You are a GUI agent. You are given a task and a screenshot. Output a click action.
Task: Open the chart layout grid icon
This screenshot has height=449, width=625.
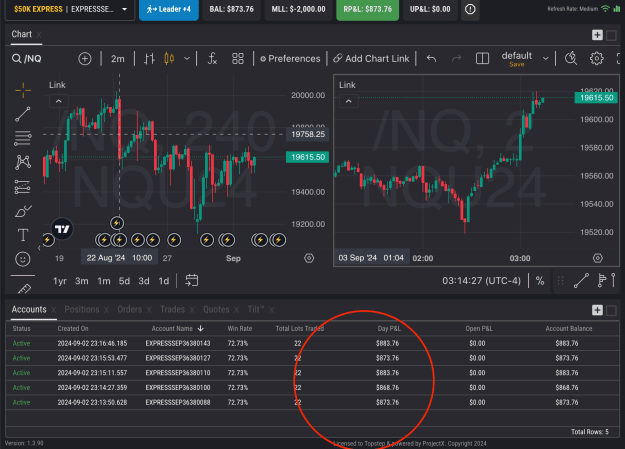pyautogui.click(x=238, y=59)
